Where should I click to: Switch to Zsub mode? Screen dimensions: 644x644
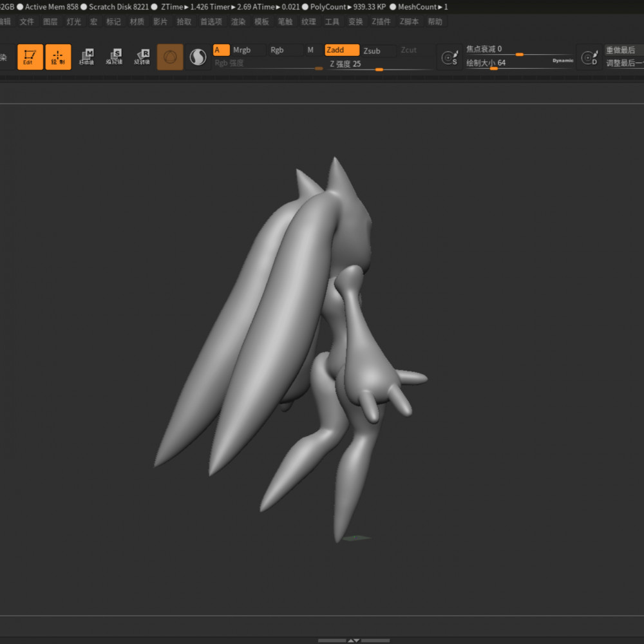(x=378, y=51)
